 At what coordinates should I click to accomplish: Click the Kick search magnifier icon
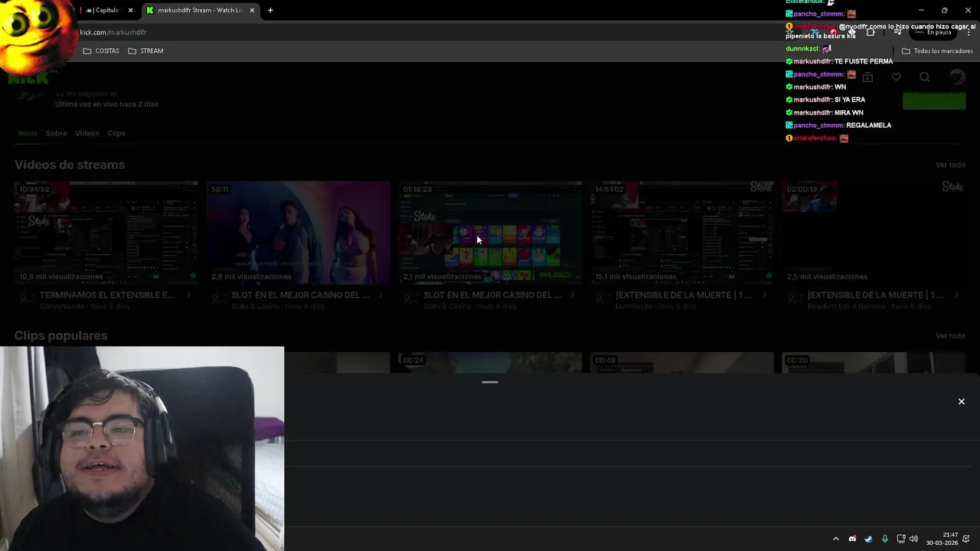click(925, 77)
